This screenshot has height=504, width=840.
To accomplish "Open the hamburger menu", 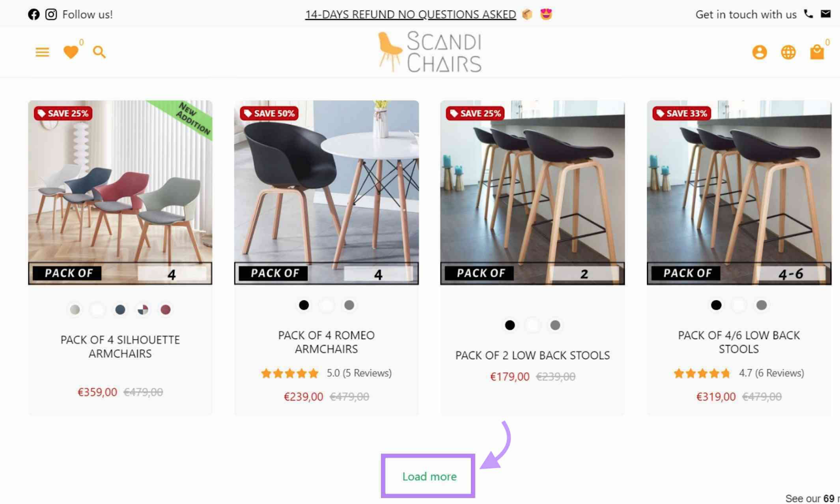I will tap(42, 52).
